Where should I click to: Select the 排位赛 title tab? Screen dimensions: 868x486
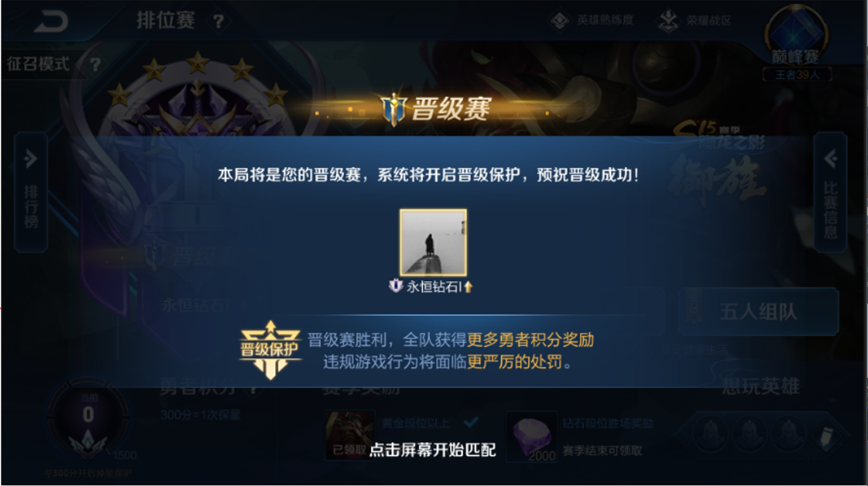(165, 20)
